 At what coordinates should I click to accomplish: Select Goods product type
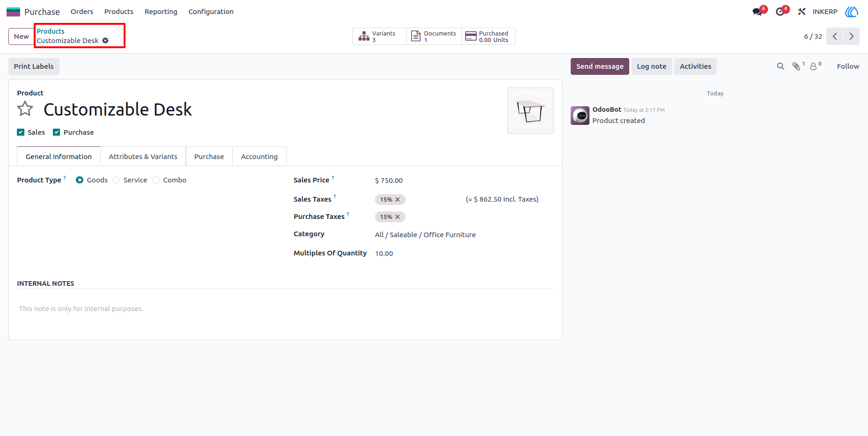[x=80, y=180]
